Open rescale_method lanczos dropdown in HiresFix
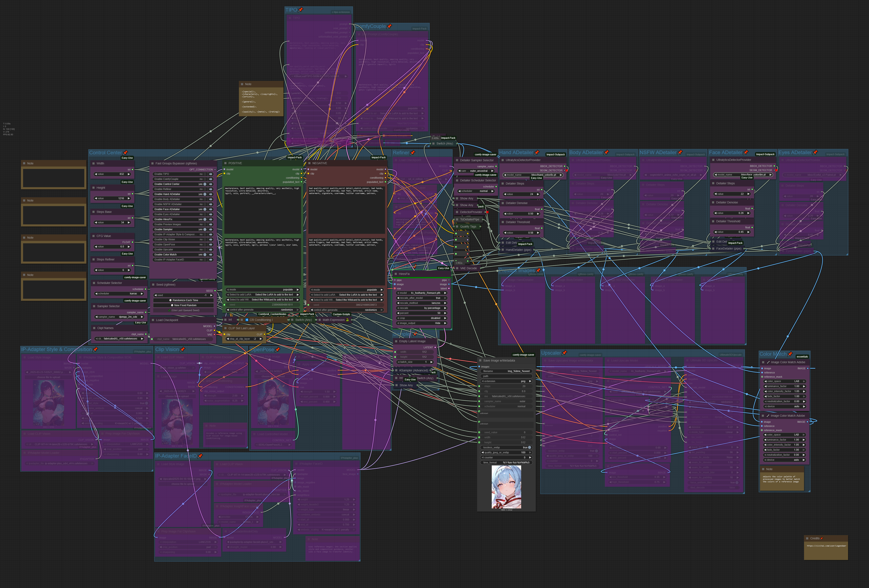The width and height of the screenshot is (869, 588). [x=422, y=303]
